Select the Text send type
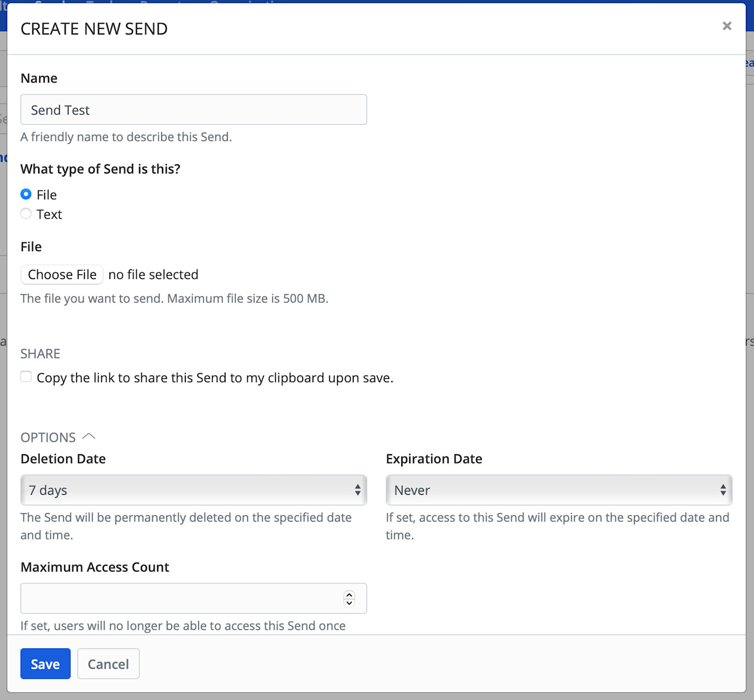This screenshot has height=700, width=754. point(26,214)
